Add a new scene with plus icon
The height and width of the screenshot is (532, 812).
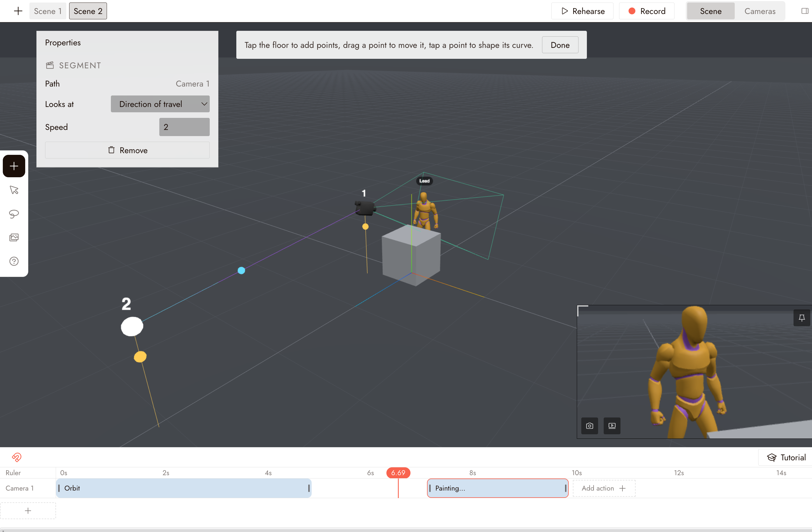(x=18, y=11)
